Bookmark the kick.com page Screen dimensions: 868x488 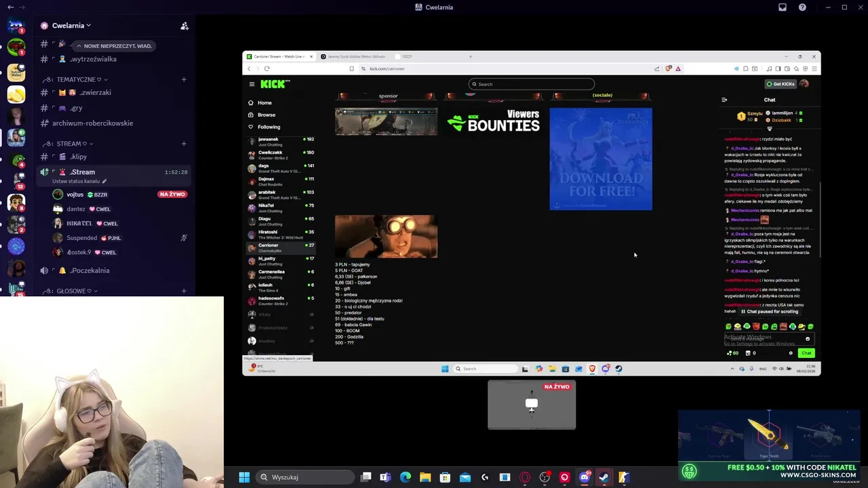click(x=351, y=68)
